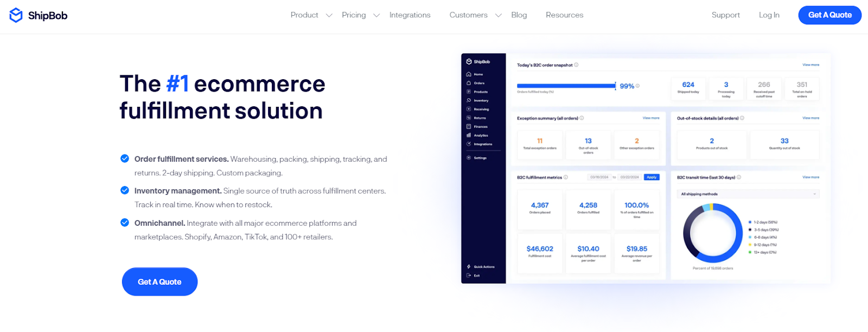Open Resources in the top navigation
The width and height of the screenshot is (868, 332).
[565, 15]
